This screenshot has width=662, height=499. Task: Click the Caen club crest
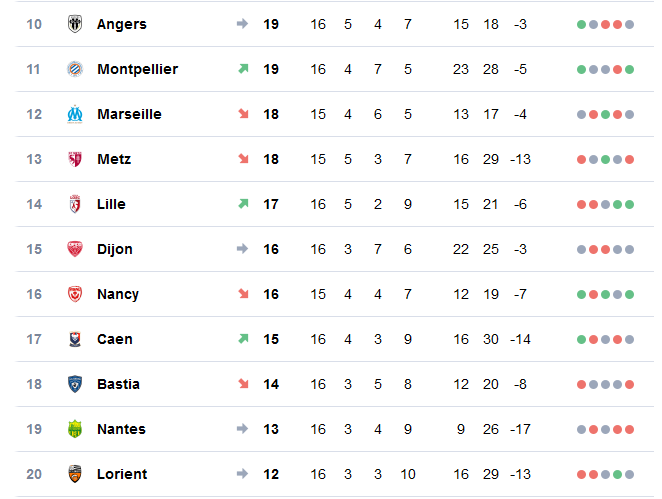coord(75,339)
